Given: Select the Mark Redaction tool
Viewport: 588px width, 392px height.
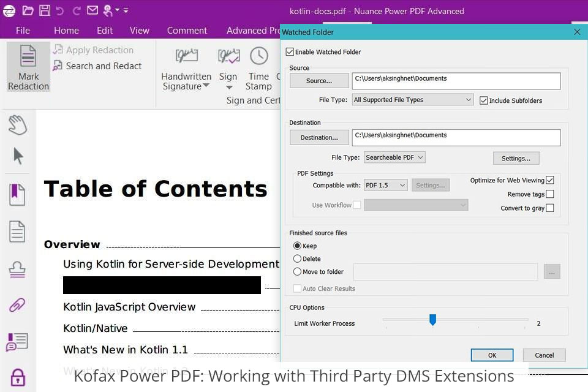Looking at the screenshot, I should pos(29,67).
